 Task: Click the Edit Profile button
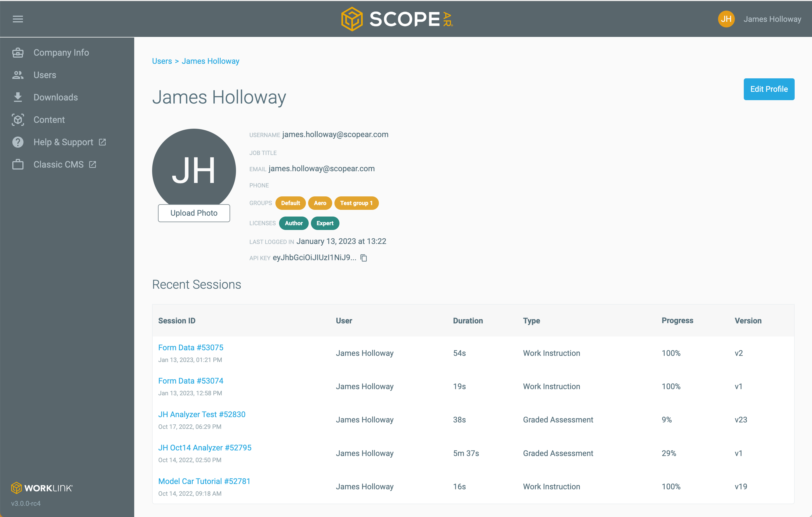pos(769,89)
